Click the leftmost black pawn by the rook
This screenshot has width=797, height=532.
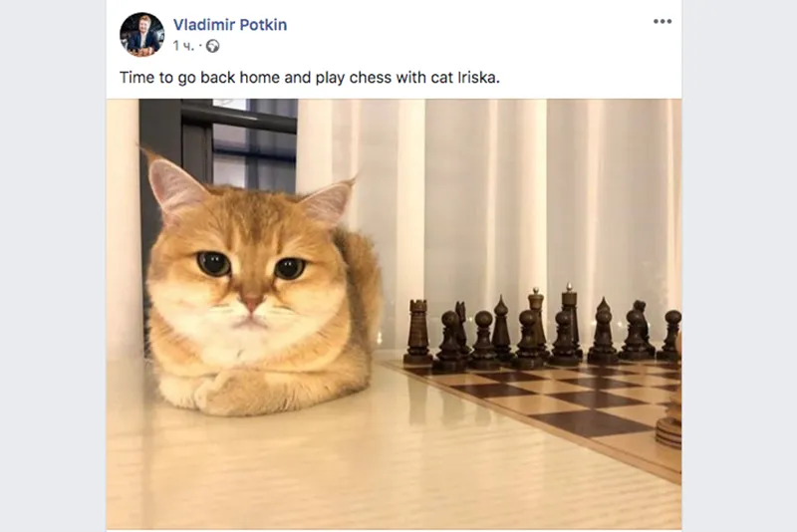point(450,341)
